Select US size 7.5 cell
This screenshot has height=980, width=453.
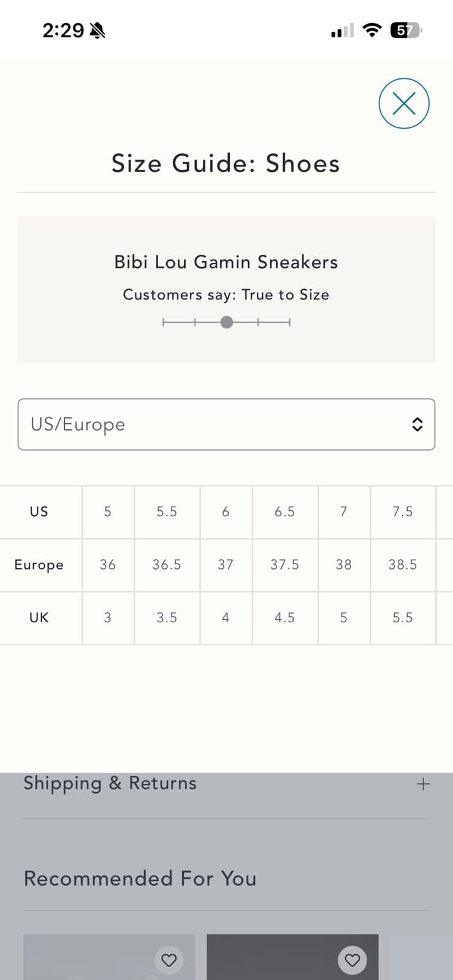(x=403, y=512)
